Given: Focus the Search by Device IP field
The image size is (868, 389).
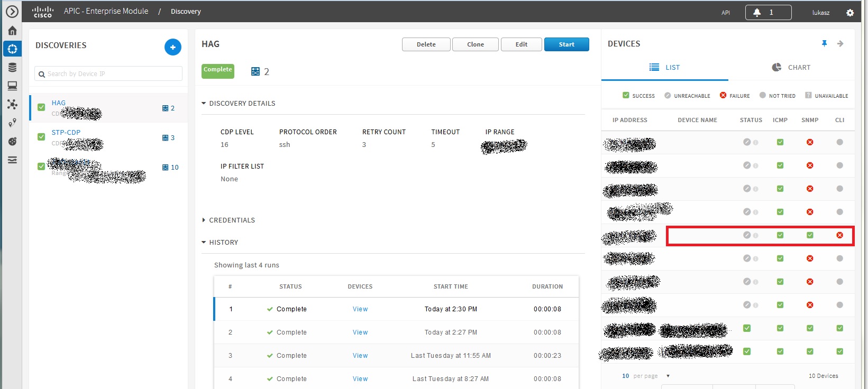Looking at the screenshot, I should pos(108,73).
